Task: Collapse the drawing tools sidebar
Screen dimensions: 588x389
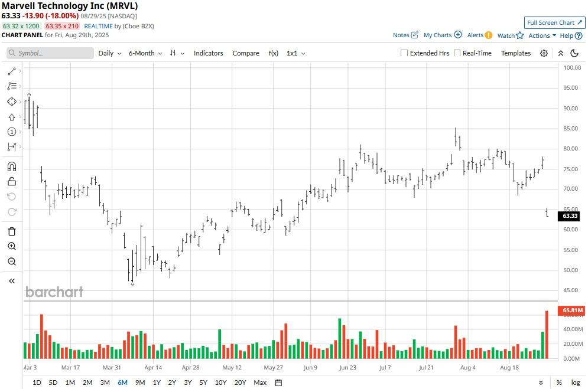Action: coord(12,281)
